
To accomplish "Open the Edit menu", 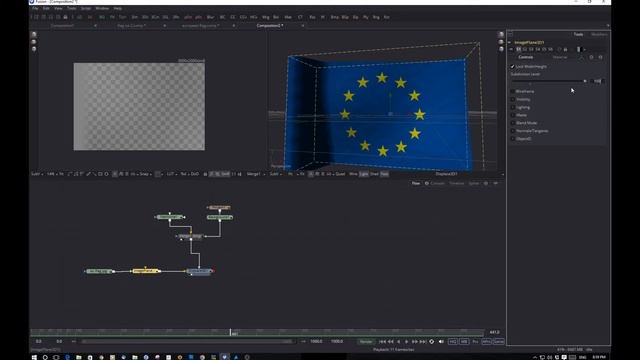I will click(46, 8).
